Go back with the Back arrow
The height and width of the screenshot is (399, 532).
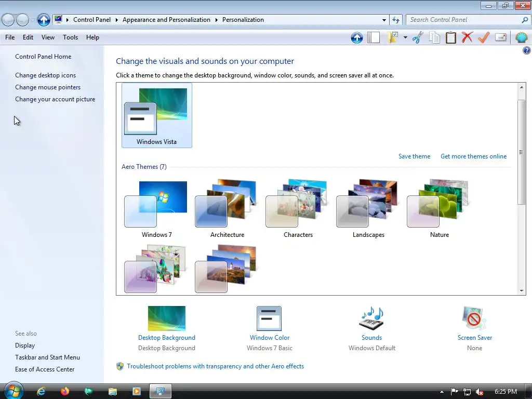coord(8,20)
